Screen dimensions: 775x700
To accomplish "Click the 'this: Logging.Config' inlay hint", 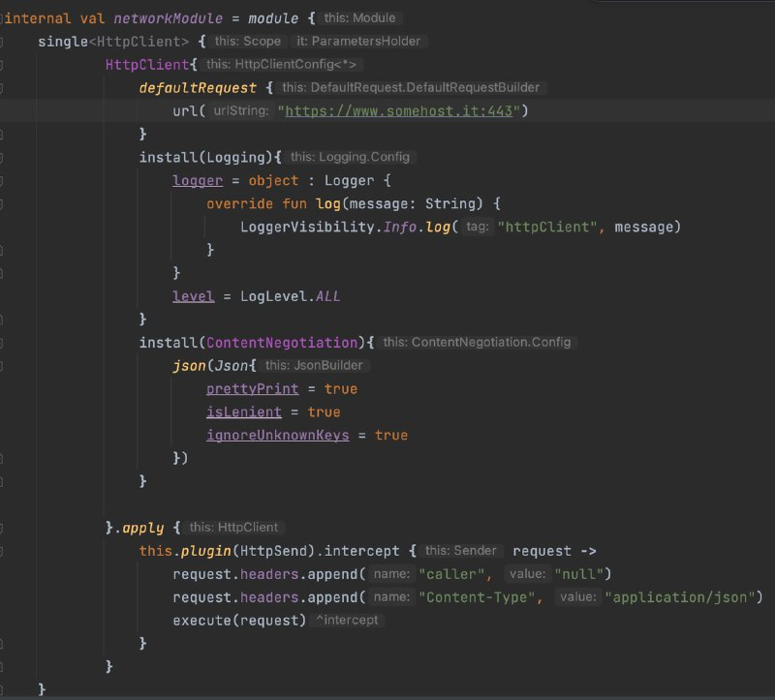I will coord(350,157).
